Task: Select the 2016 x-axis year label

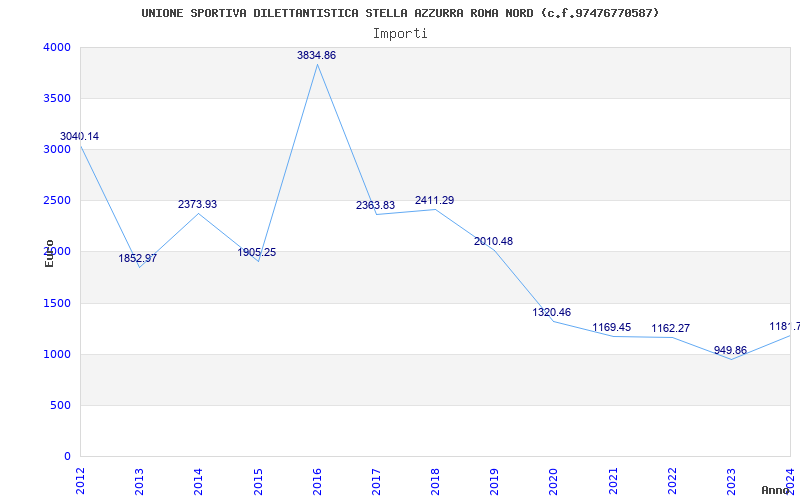Action: point(317,481)
